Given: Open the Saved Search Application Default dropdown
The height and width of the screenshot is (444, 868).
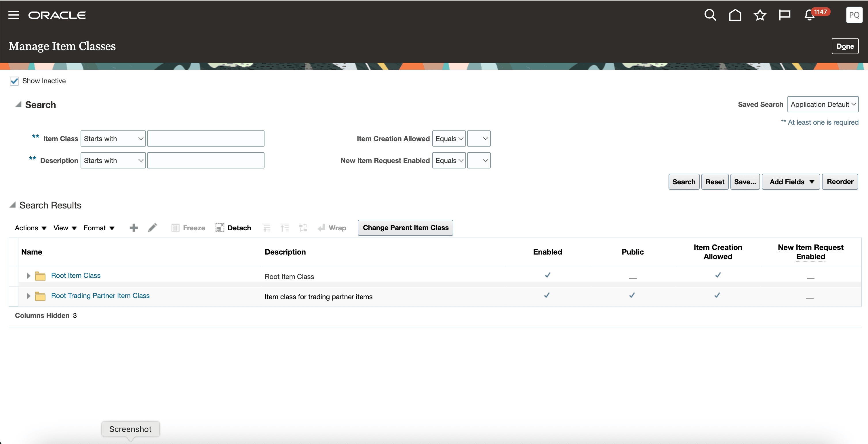Looking at the screenshot, I should click(823, 104).
